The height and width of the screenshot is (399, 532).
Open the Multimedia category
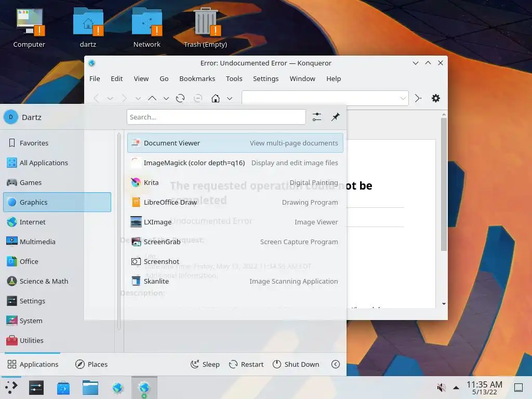(57, 242)
